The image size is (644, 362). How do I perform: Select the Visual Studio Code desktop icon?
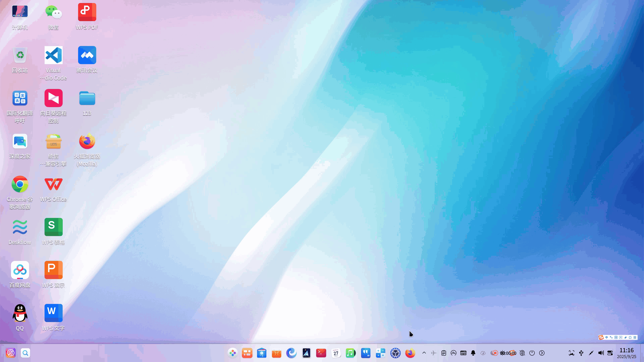(x=53, y=55)
